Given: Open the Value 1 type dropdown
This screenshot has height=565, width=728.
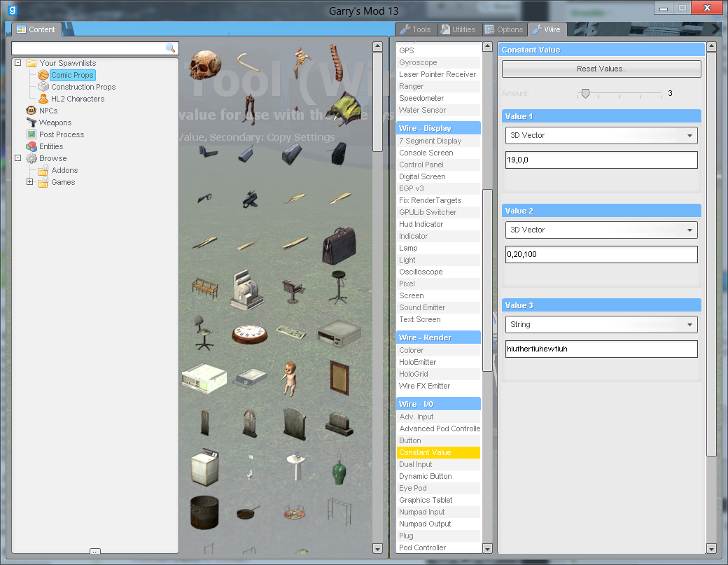Looking at the screenshot, I should tap(601, 135).
